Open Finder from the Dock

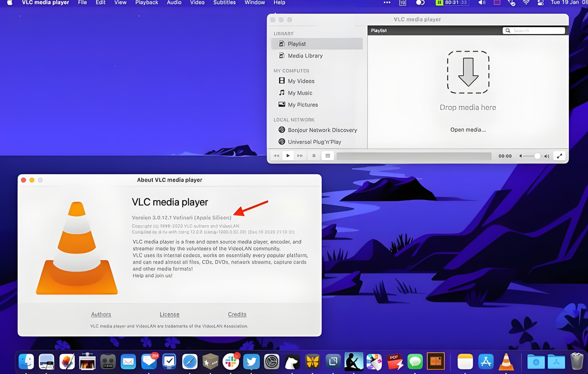tap(26, 362)
